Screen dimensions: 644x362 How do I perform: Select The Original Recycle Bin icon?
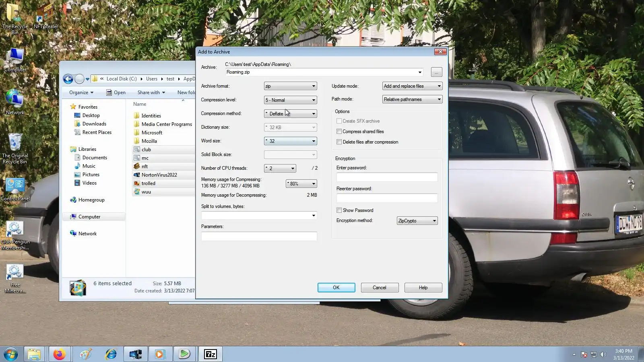[15, 148]
